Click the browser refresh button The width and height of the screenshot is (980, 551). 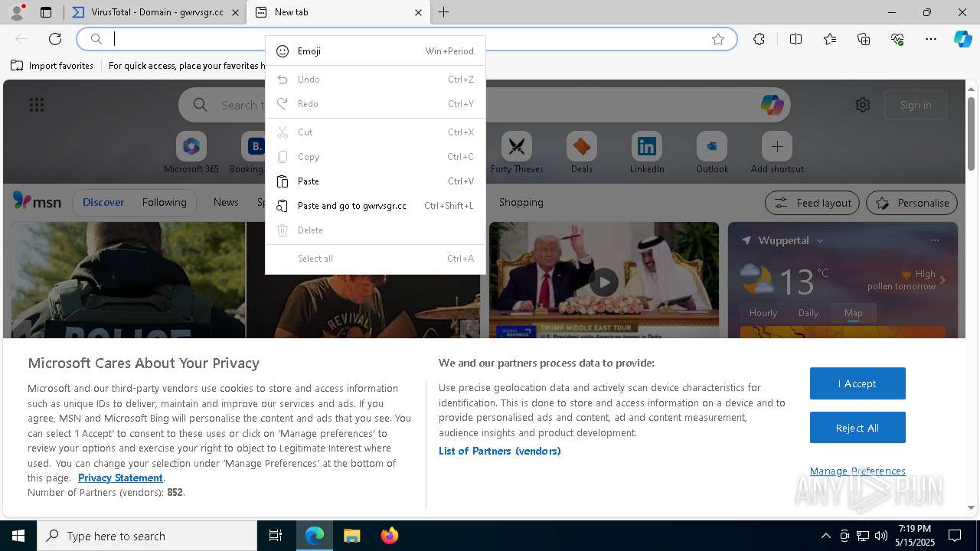point(55,39)
